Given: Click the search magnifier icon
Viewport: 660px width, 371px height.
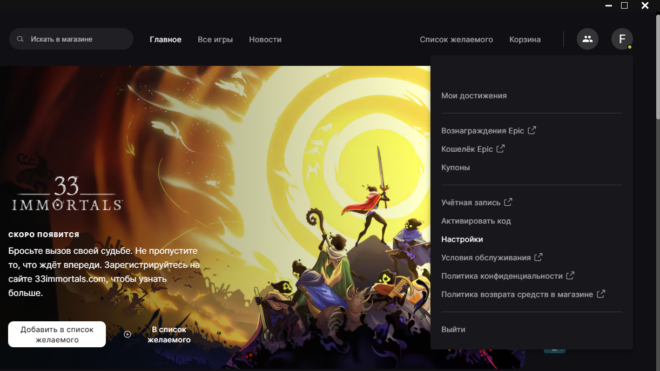Looking at the screenshot, I should (20, 39).
